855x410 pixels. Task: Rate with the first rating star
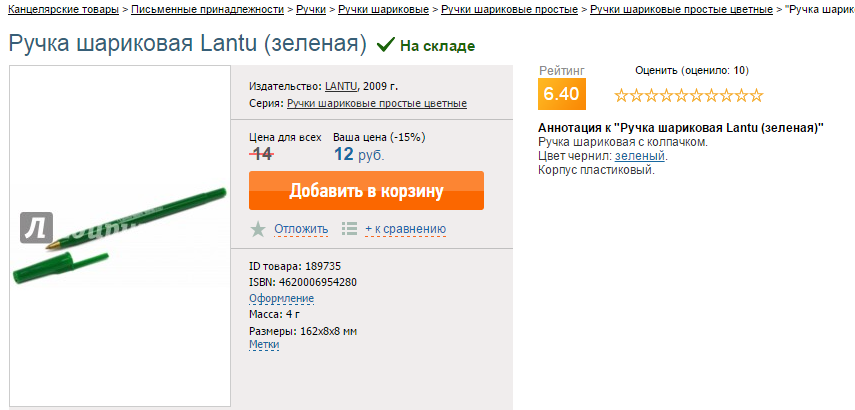coord(622,96)
